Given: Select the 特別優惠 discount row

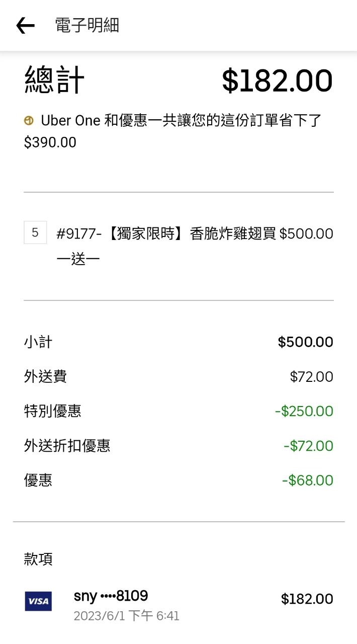Looking at the screenshot, I should 52,411.
